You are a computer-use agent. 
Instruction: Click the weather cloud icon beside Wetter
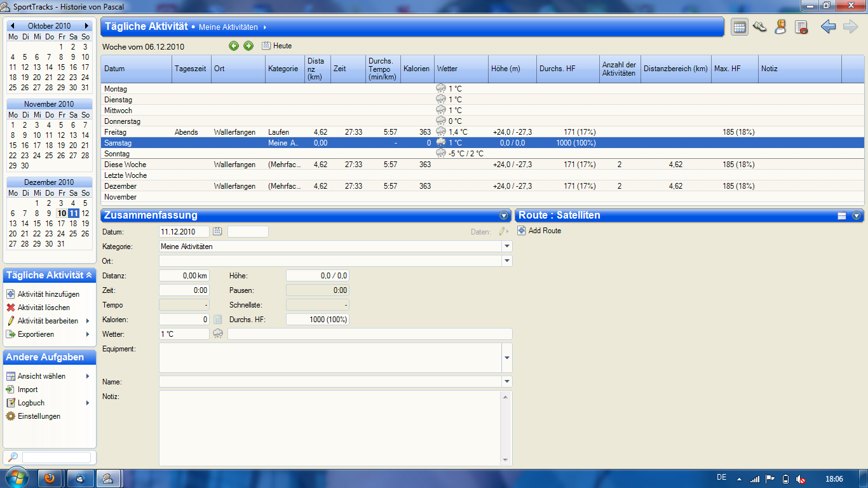point(218,334)
